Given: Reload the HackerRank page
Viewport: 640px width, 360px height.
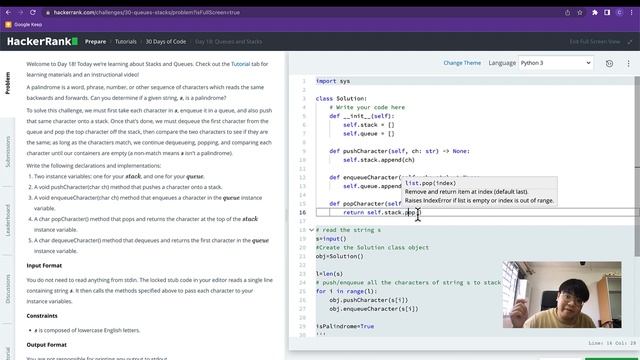Looking at the screenshot, I should [33, 12].
